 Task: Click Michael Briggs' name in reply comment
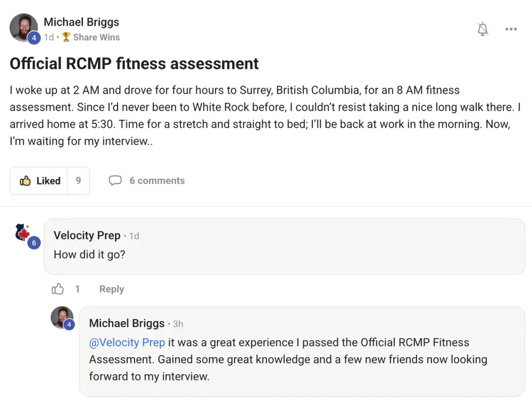pos(127,323)
